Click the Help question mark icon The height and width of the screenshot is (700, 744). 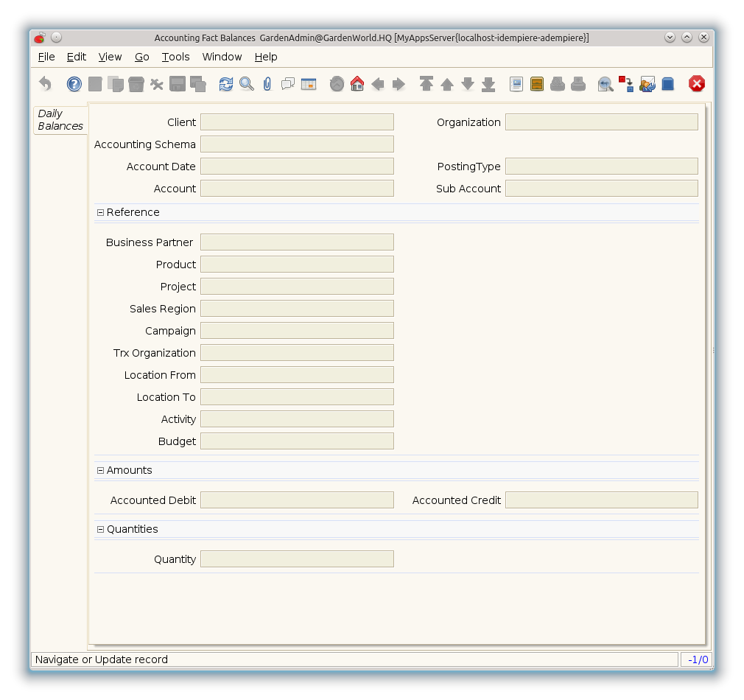[x=74, y=84]
